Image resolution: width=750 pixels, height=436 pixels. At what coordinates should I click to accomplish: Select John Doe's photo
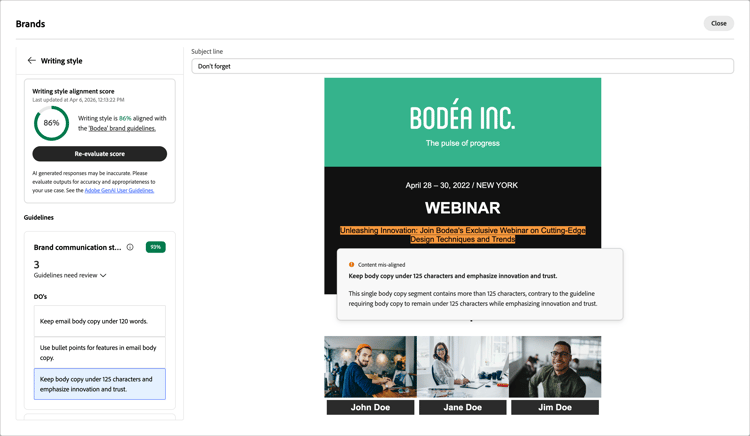click(x=370, y=367)
